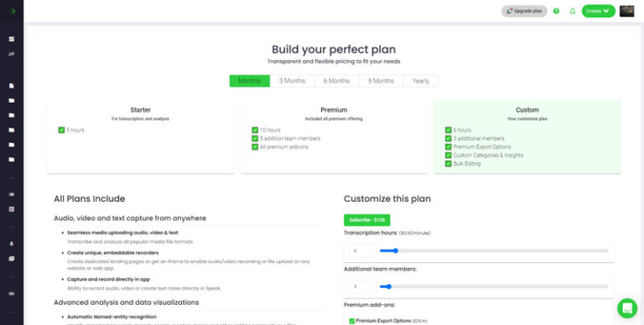Select the Yearly billing tab
Screen dimensions: 644x325
point(421,81)
